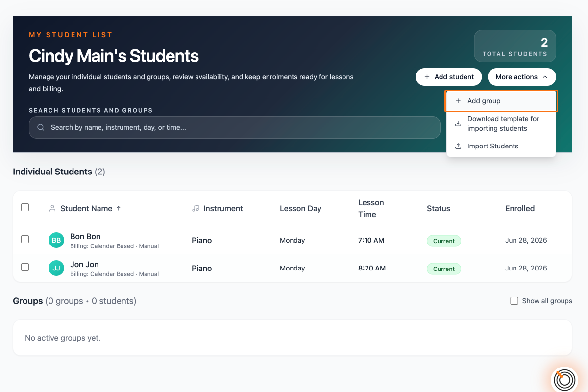The width and height of the screenshot is (588, 392).
Task: Click Monday in Jon Jon's row
Action: pyautogui.click(x=292, y=268)
